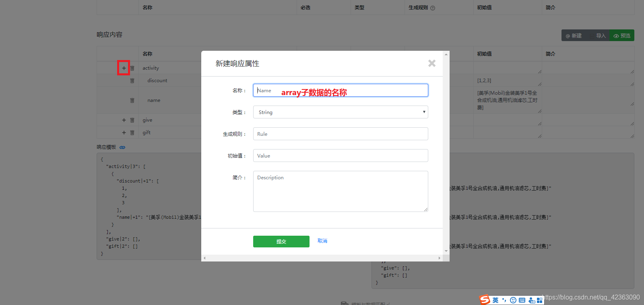
Task: Select the give property name
Action: [x=147, y=120]
